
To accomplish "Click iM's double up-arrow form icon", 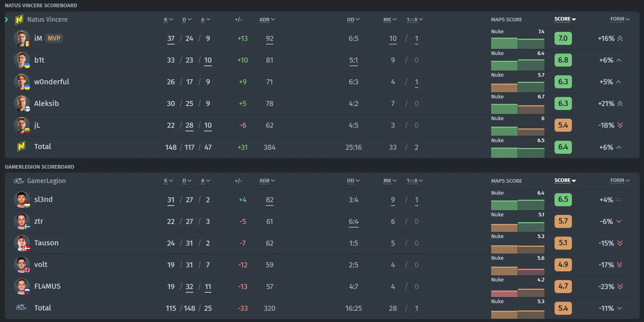I will click(620, 38).
